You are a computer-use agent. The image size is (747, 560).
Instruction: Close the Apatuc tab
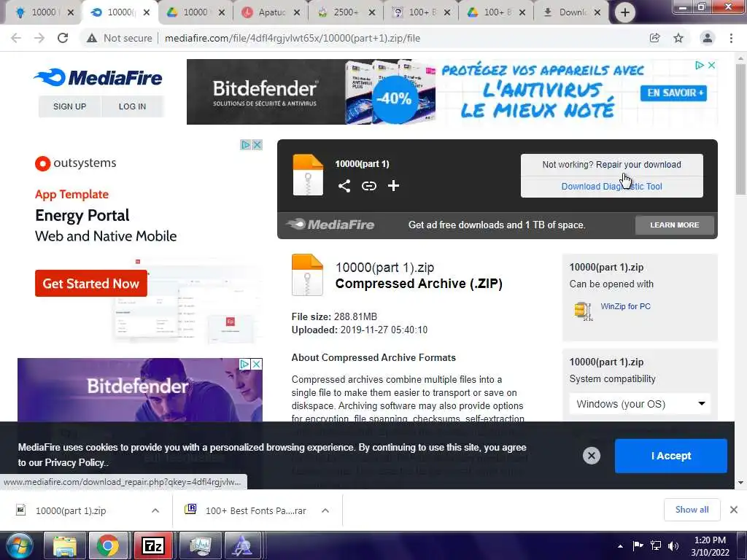(x=297, y=12)
